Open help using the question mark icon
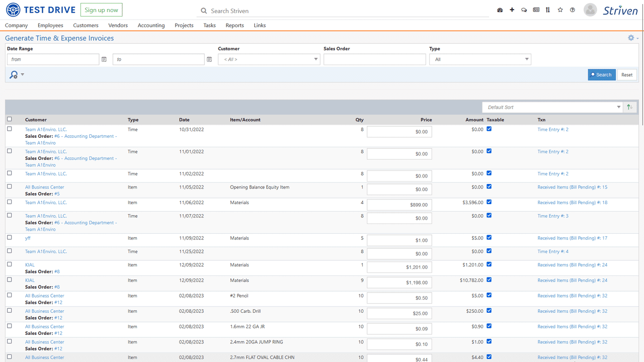This screenshot has width=644, height=362. (x=572, y=10)
